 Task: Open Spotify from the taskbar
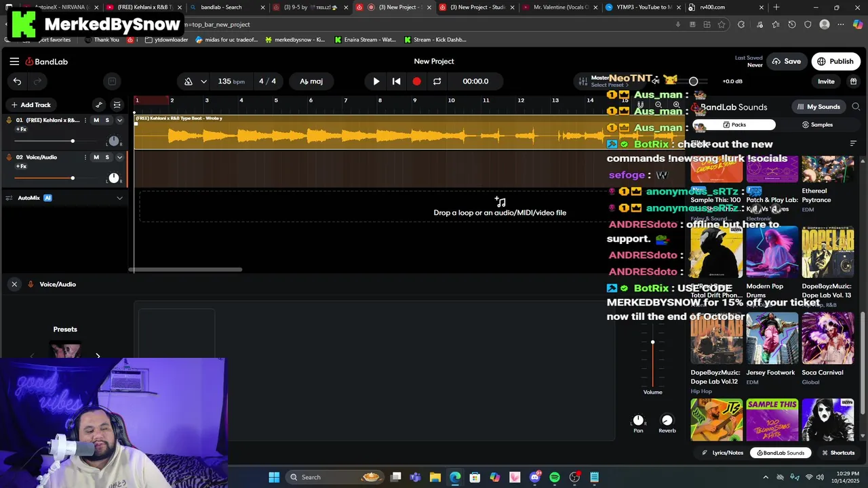(x=555, y=477)
